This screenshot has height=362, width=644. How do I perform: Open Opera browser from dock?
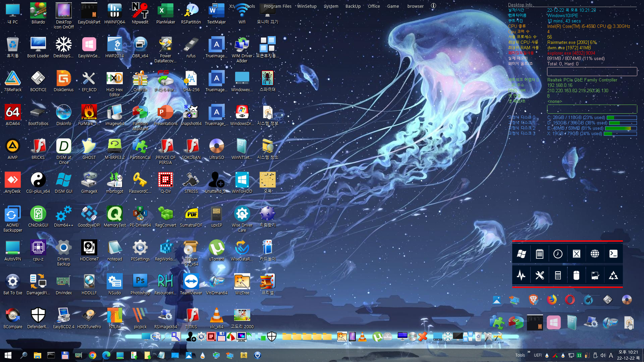[570, 300]
